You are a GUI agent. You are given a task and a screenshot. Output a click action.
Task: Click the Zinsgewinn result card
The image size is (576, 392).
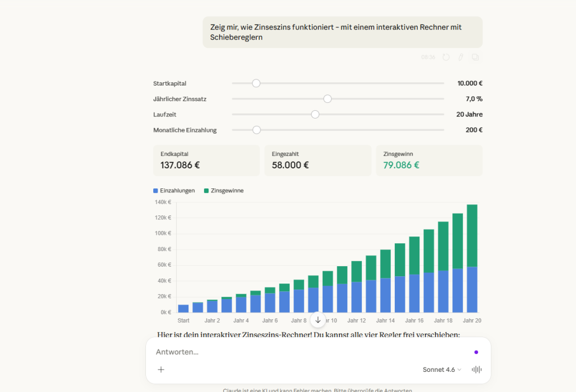click(429, 160)
